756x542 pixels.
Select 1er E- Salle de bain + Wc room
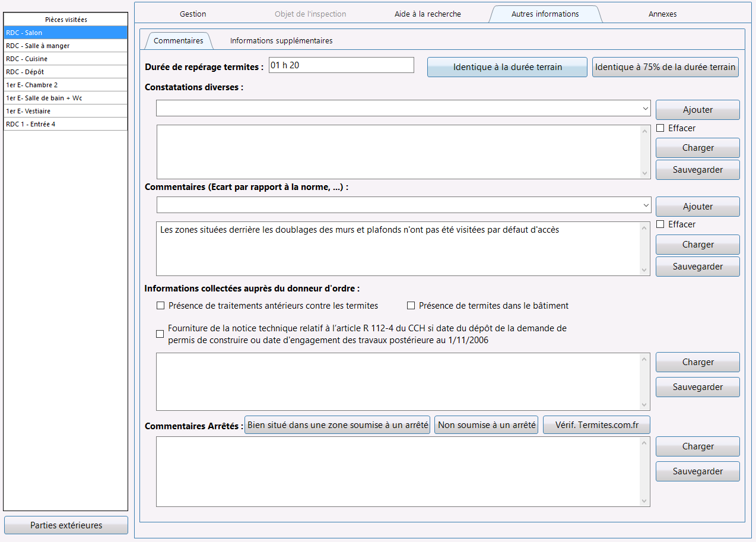click(x=65, y=98)
